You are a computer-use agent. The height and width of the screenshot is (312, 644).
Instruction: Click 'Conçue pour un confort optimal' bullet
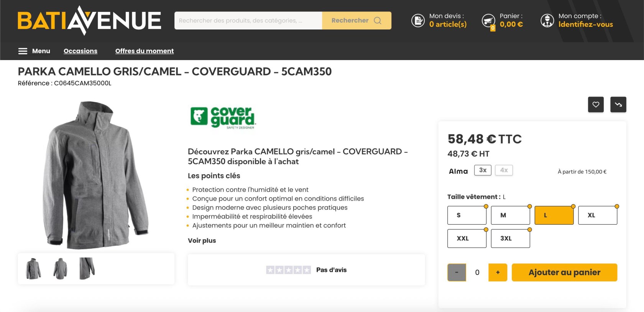coord(278,199)
